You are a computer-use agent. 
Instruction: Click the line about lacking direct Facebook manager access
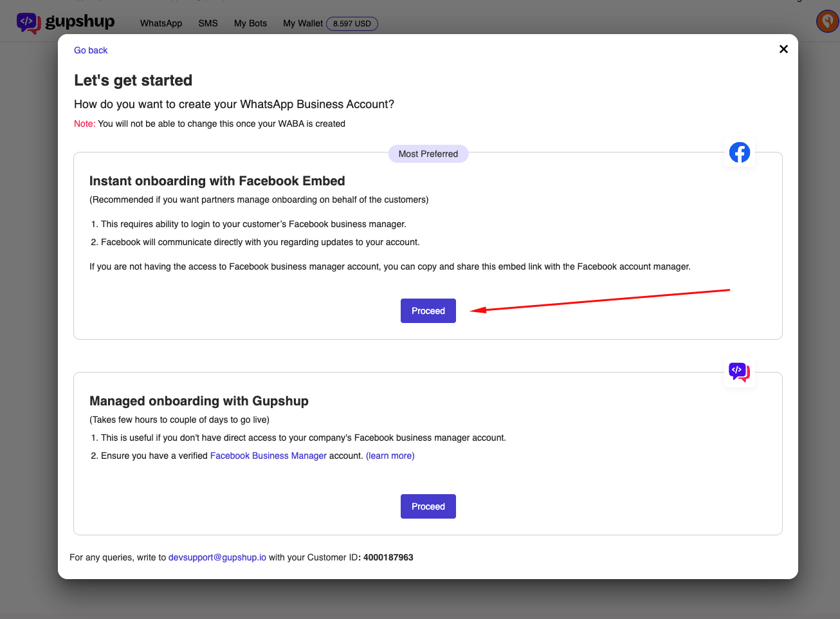[x=304, y=438]
